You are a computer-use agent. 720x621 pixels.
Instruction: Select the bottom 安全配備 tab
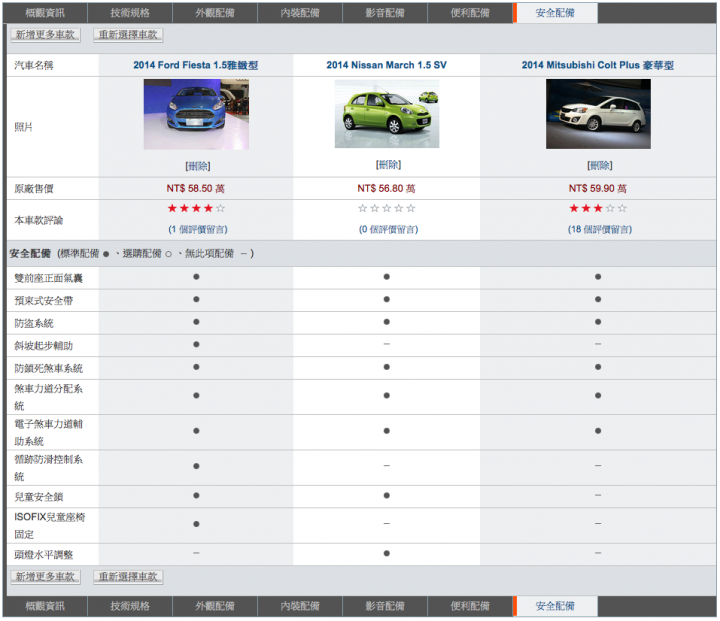555,606
